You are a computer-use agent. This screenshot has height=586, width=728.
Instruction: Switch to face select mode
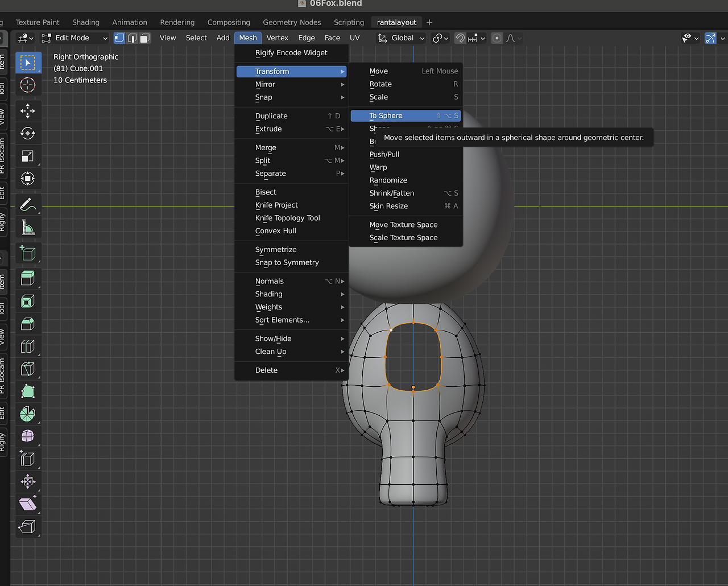[x=145, y=38]
